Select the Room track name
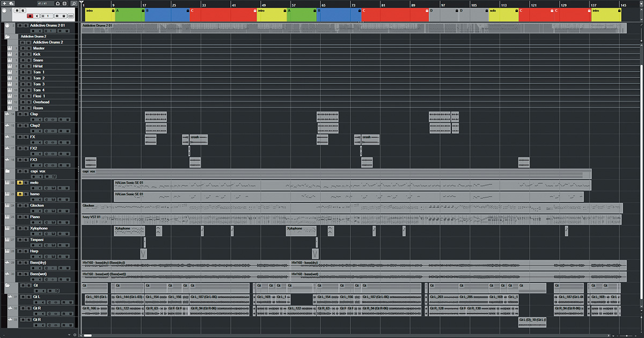This screenshot has width=644, height=338. [x=38, y=107]
